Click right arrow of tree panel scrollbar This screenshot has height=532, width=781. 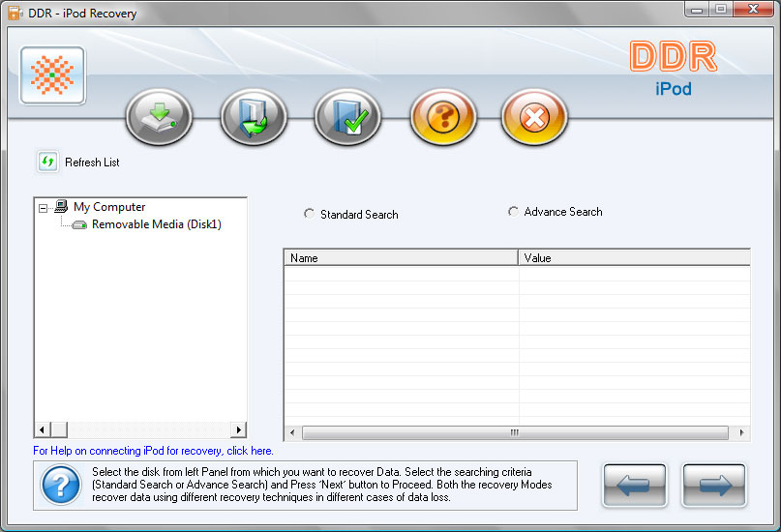(x=238, y=429)
